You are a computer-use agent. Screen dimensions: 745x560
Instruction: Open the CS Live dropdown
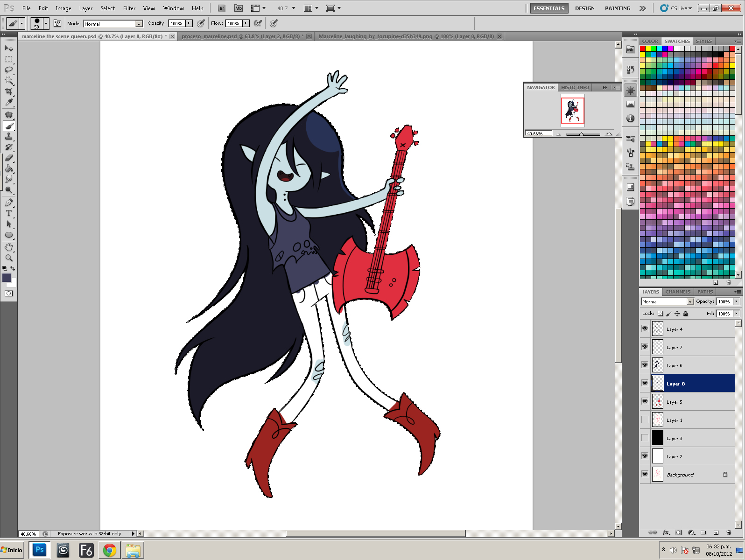pos(676,8)
